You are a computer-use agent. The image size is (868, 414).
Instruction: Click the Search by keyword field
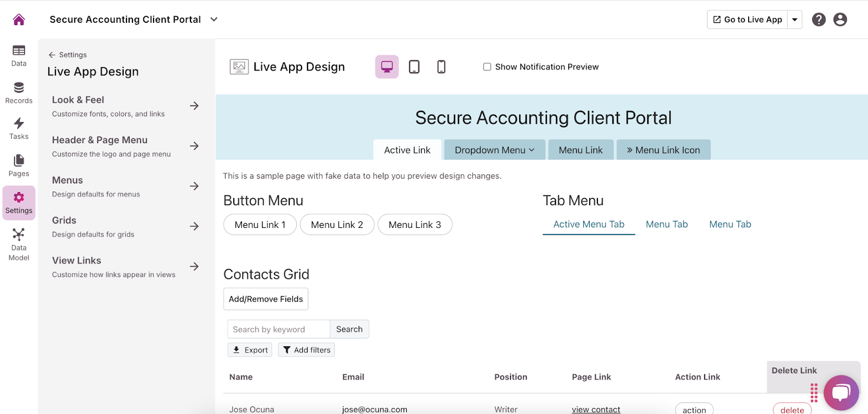click(x=279, y=329)
